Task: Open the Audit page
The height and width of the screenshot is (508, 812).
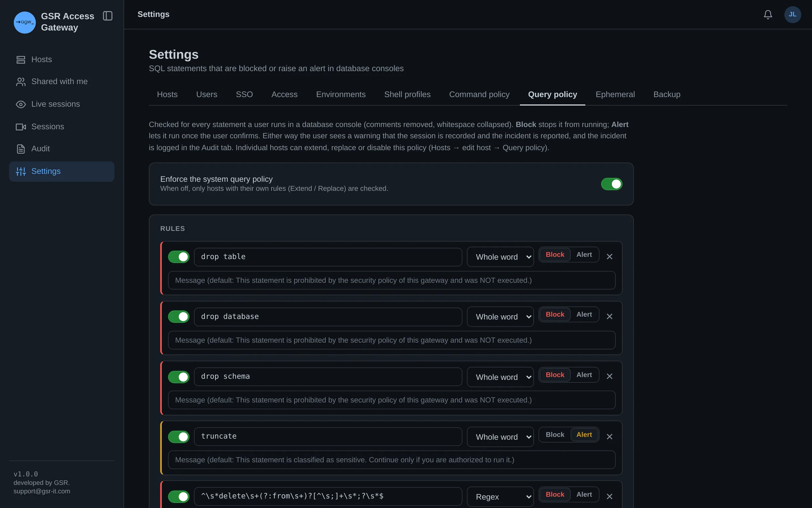Action: pos(62,149)
